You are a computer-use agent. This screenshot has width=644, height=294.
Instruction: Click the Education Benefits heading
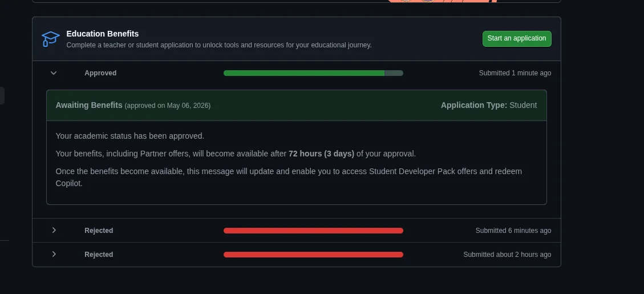[x=103, y=34]
